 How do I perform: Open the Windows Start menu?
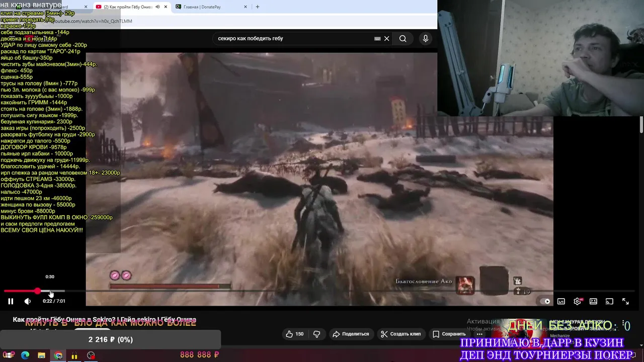[x=9, y=355]
